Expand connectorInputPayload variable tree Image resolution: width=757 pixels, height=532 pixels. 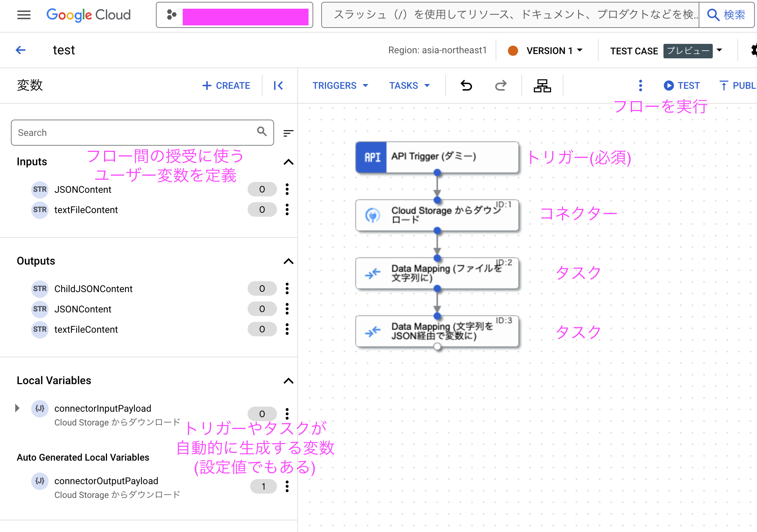17,408
